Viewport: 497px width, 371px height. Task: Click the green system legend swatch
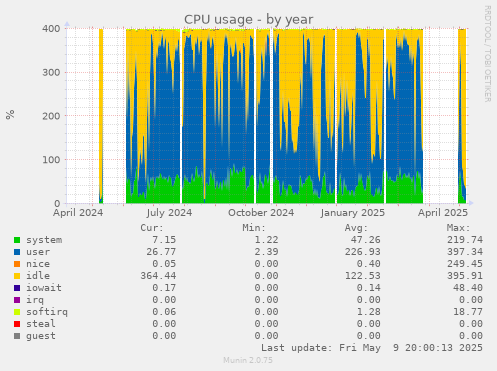(17, 240)
